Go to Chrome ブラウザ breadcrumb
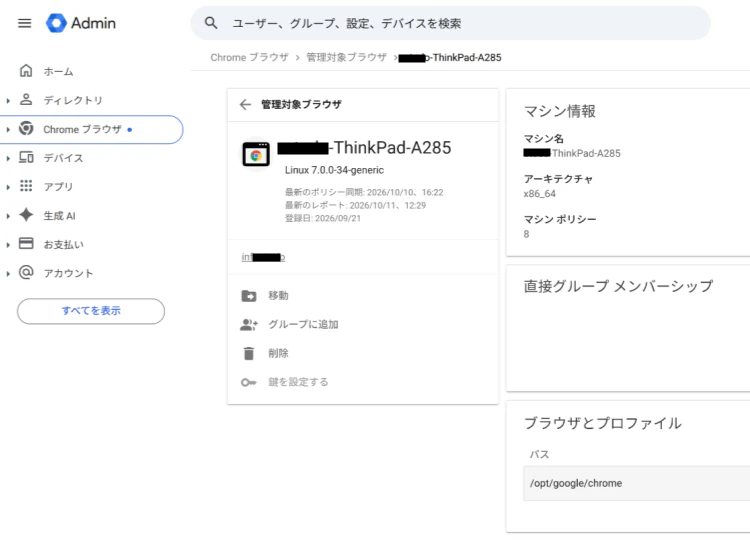Image resolution: width=750 pixels, height=540 pixels. 249,57
